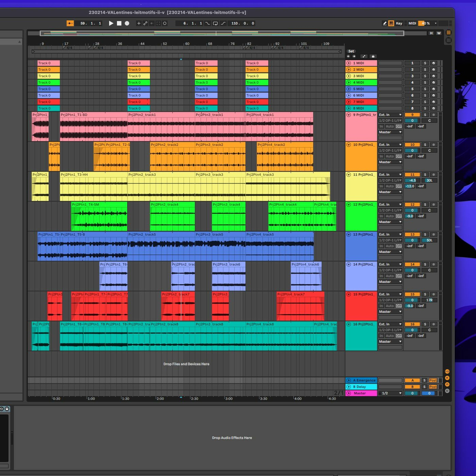The width and height of the screenshot is (476, 476).
Task: Arm track 3 MIDI for recording
Action: pyautogui.click(x=434, y=76)
